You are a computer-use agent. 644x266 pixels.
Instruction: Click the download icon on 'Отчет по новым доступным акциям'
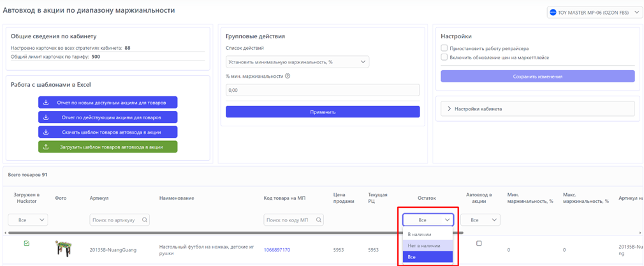(x=46, y=102)
